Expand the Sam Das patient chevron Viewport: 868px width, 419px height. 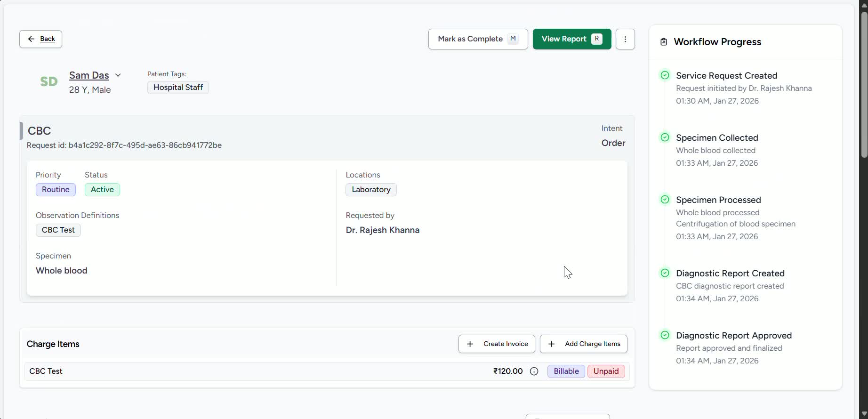pyautogui.click(x=118, y=75)
